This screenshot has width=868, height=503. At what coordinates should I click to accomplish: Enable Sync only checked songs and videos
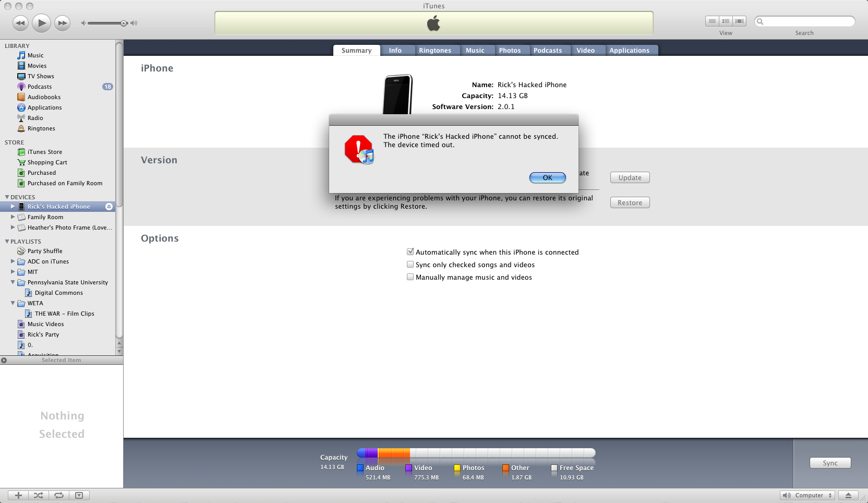[410, 264]
